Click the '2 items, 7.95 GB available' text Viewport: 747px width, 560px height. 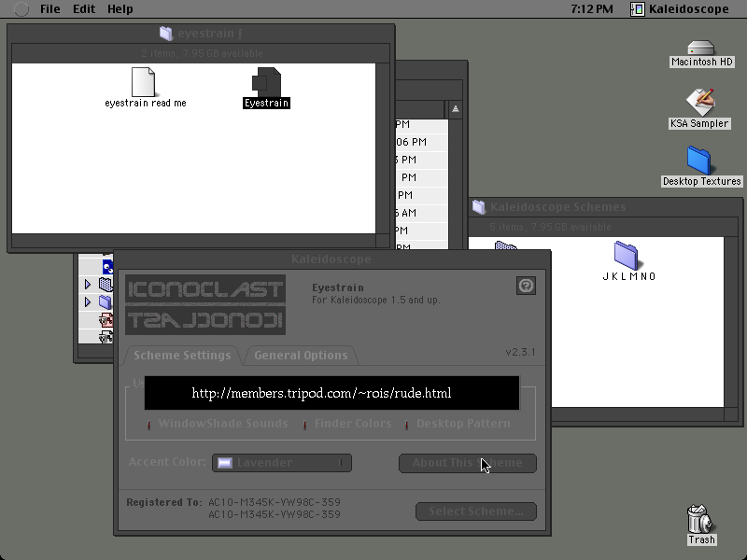tap(202, 53)
